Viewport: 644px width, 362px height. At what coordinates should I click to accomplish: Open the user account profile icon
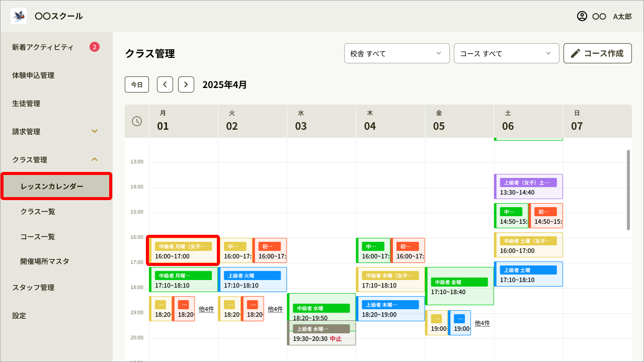[x=582, y=16]
